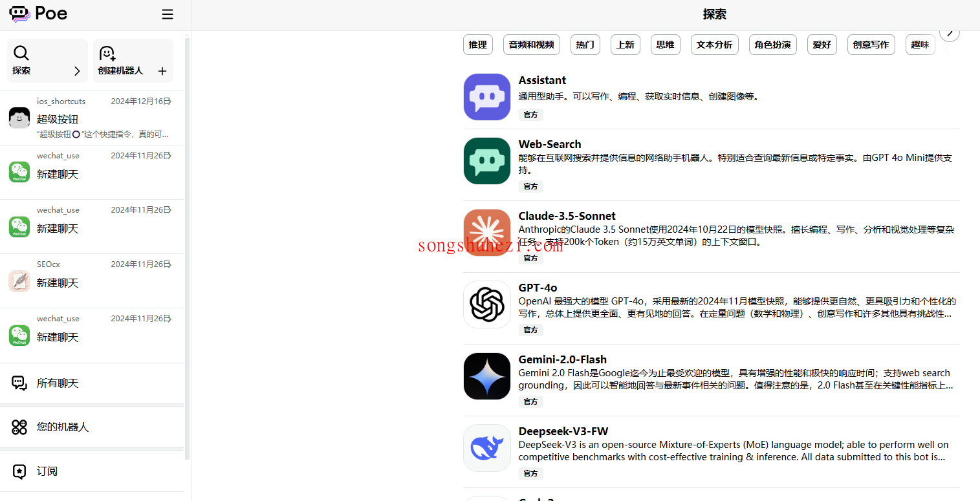
Task: Open the Claude-3.5-Sonnet bot avatar
Action: pos(487,233)
